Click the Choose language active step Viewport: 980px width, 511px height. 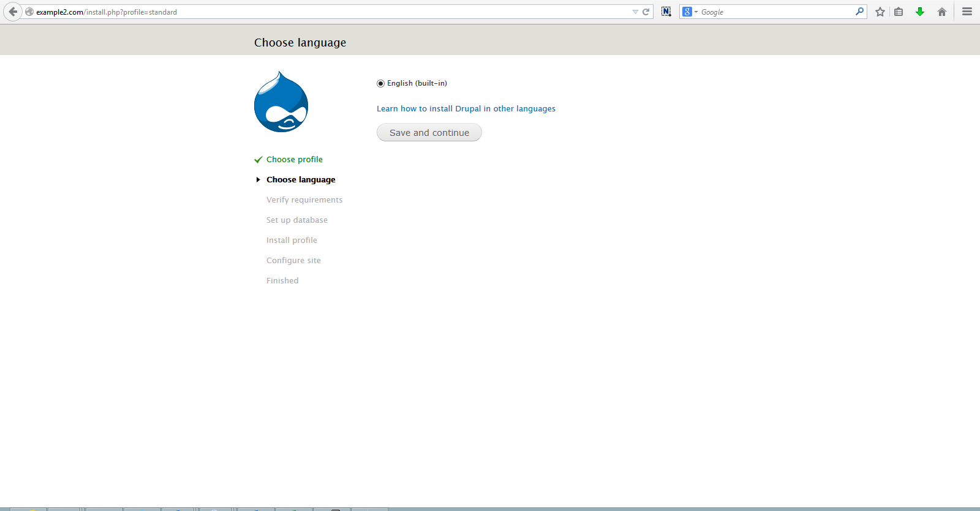tap(301, 180)
